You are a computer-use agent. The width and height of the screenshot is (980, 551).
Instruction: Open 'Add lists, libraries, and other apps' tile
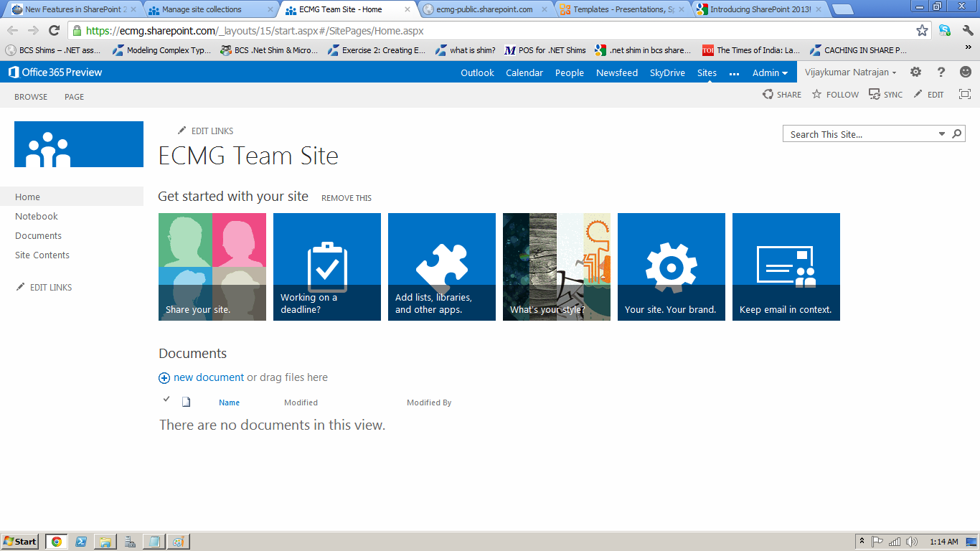click(442, 267)
